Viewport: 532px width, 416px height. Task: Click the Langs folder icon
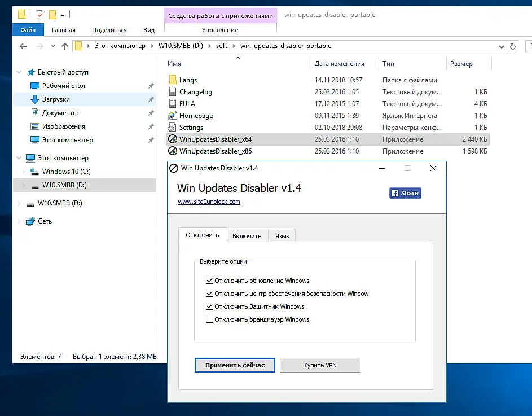pos(173,80)
